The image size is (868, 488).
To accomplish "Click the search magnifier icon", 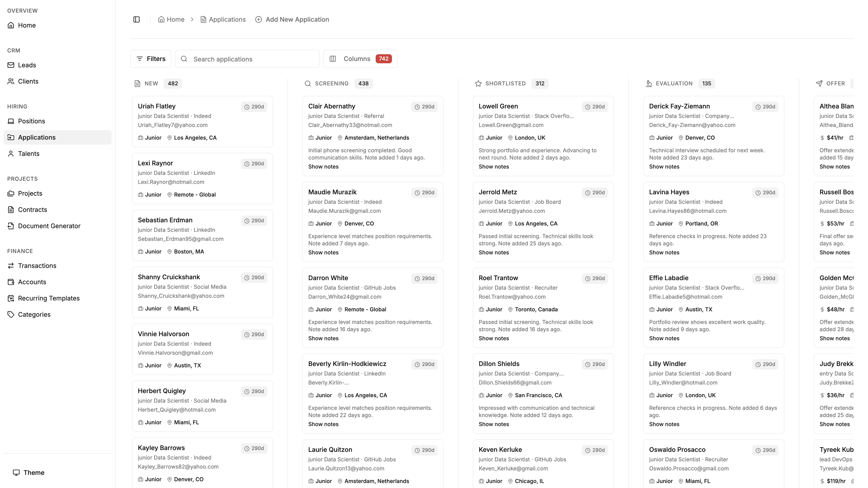I will (184, 59).
